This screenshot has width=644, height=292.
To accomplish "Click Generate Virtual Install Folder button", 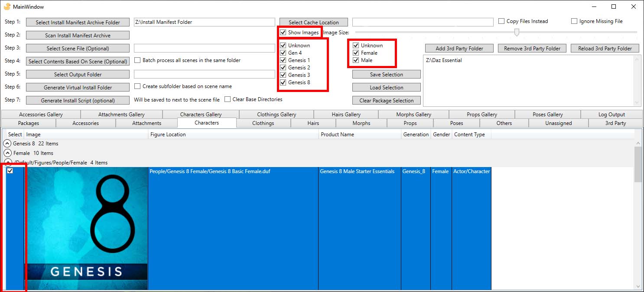I will pos(78,87).
